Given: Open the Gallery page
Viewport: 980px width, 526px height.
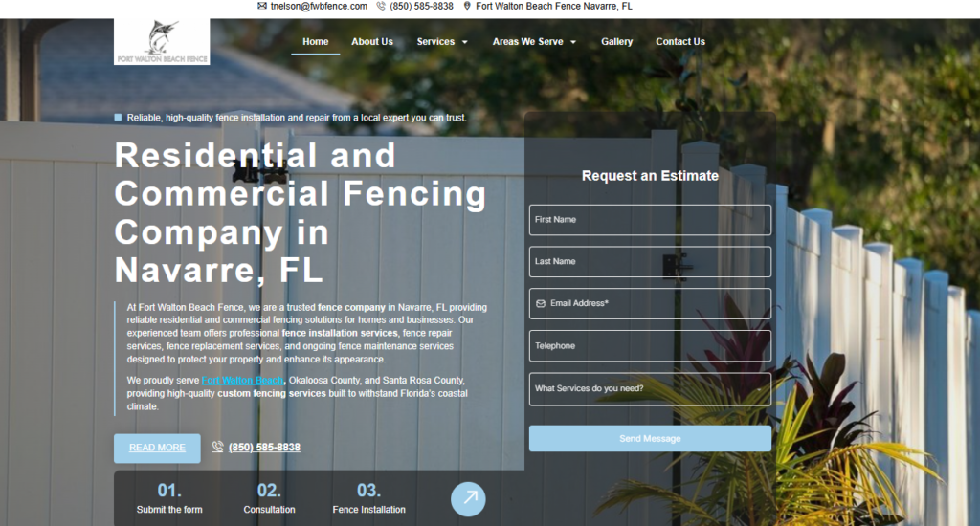Looking at the screenshot, I should (617, 41).
